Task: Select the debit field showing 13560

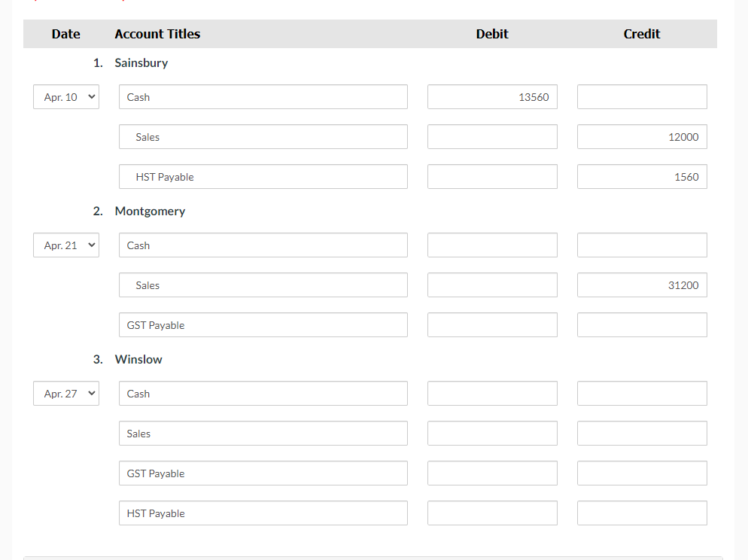Action: click(x=491, y=96)
